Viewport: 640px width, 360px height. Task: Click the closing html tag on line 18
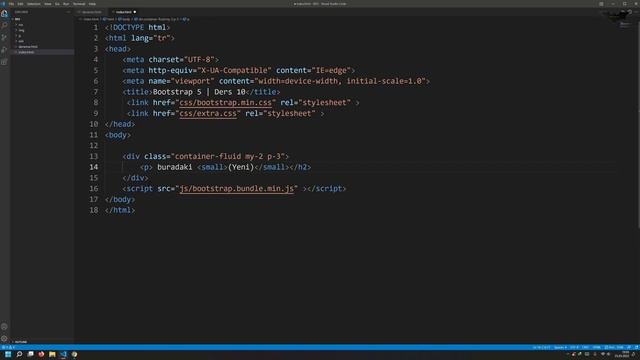click(120, 210)
